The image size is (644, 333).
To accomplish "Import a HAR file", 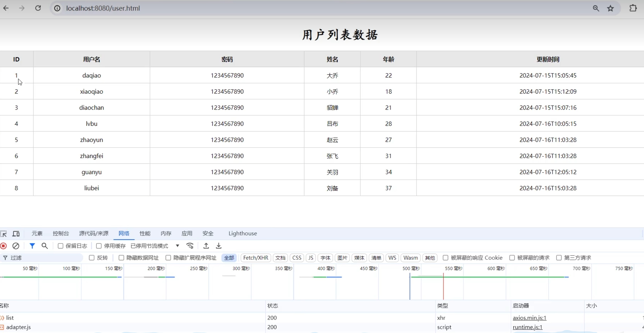I will 206,246.
